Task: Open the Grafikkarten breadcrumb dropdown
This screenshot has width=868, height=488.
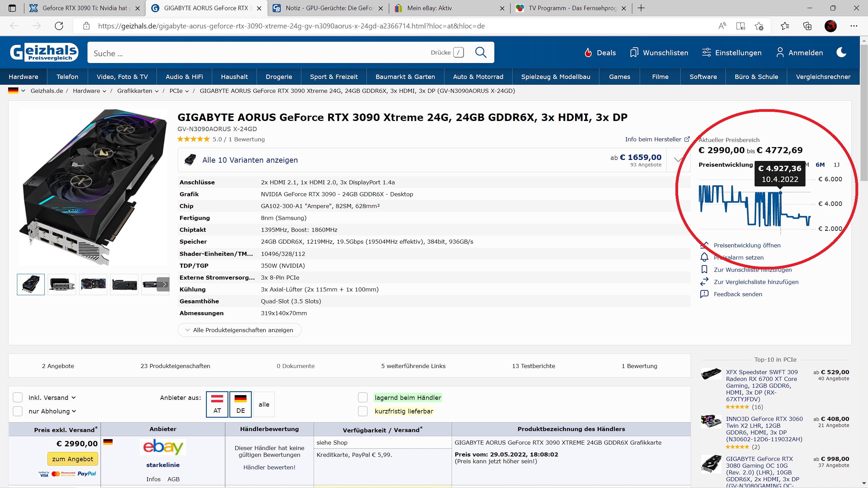Action: 157,91
